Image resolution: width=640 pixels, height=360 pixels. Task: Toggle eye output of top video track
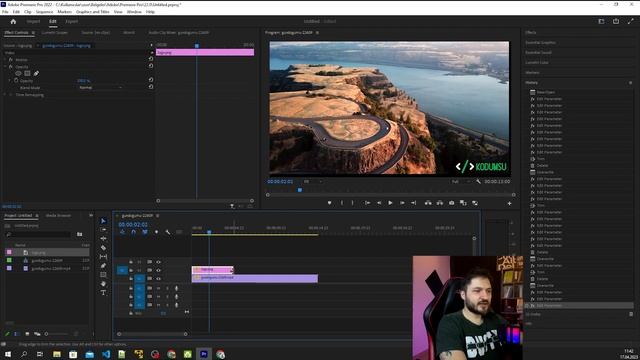(158, 262)
